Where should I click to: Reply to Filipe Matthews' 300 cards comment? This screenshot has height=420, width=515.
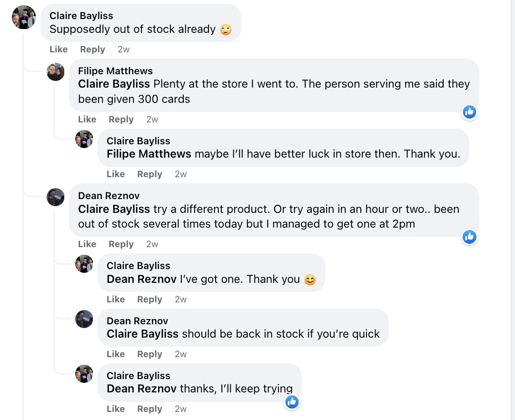click(121, 120)
